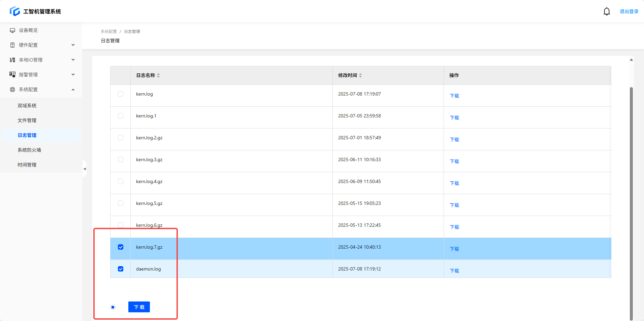
Task: Click the 报警管理 alarm icon
Action: [x=12, y=75]
